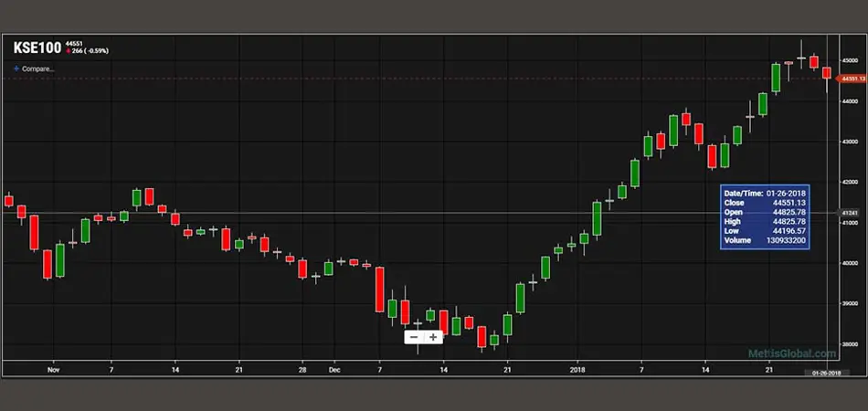The width and height of the screenshot is (868, 411).
Task: Click the Dec label on time axis
Action: pos(334,371)
